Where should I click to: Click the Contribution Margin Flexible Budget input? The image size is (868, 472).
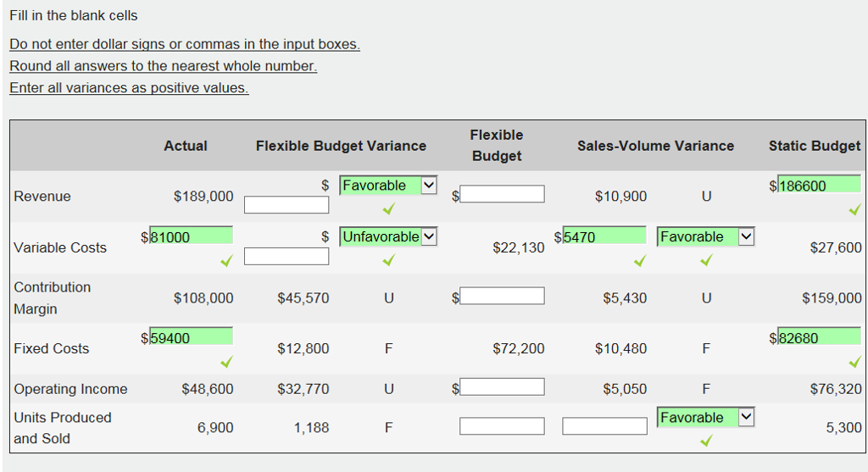[502, 296]
